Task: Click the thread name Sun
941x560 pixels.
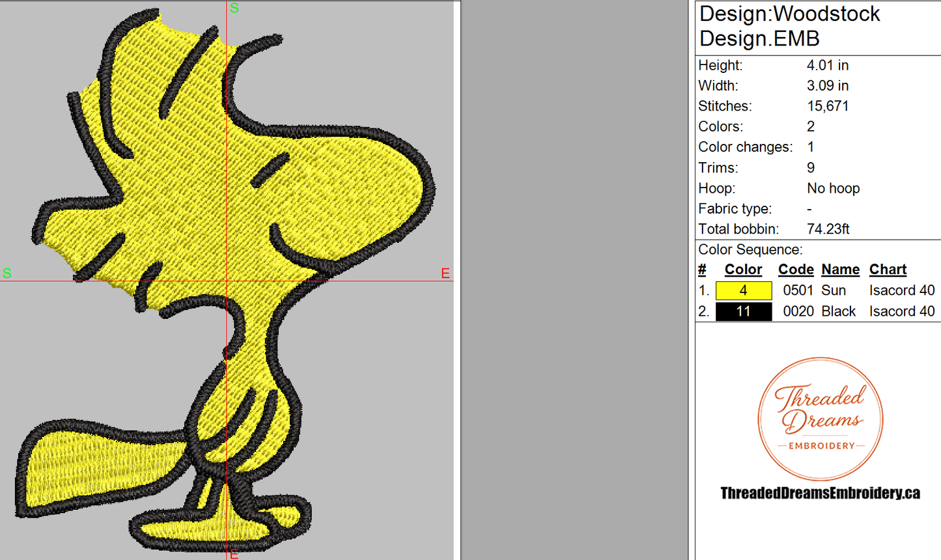Action: [834, 290]
